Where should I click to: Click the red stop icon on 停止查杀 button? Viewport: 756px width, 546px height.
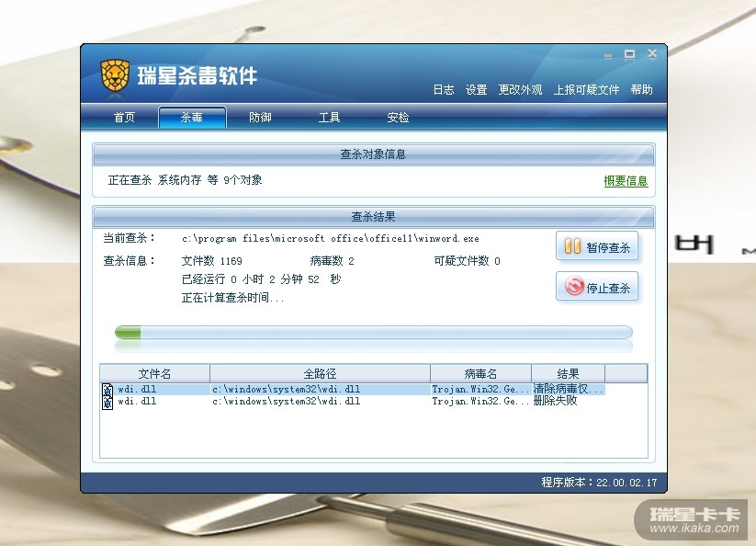tap(574, 286)
